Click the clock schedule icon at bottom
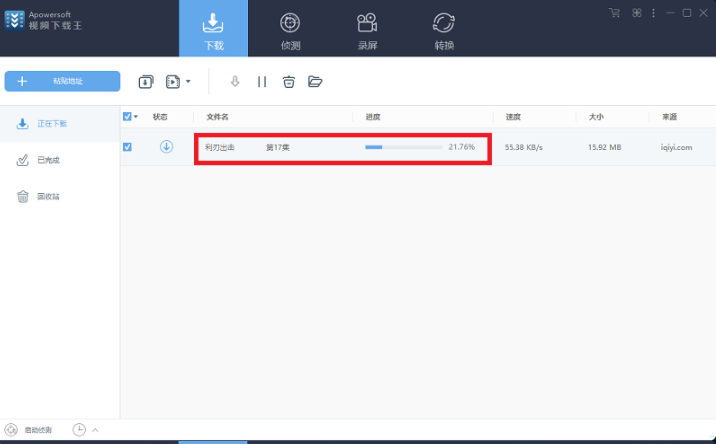This screenshot has width=716, height=444. pos(79,429)
